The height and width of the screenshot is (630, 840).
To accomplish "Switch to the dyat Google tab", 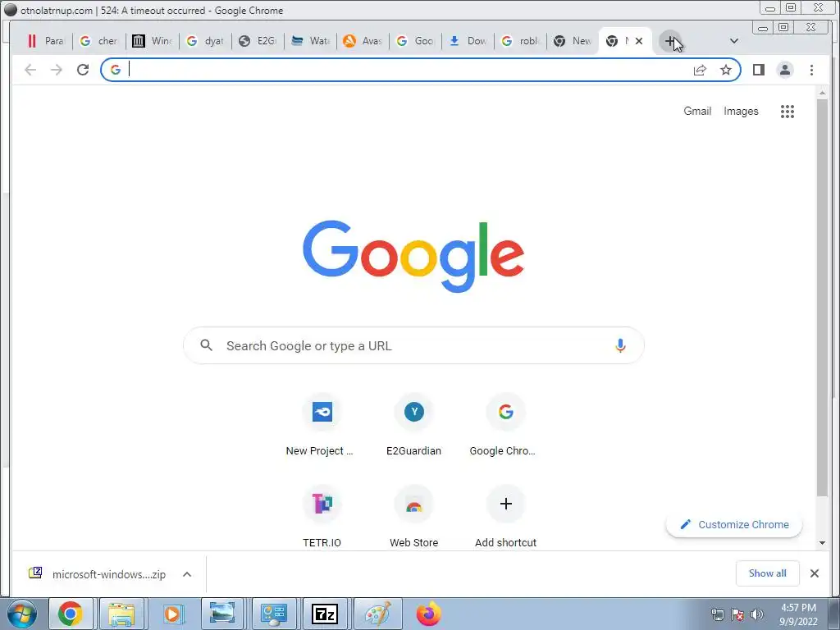I will point(205,41).
